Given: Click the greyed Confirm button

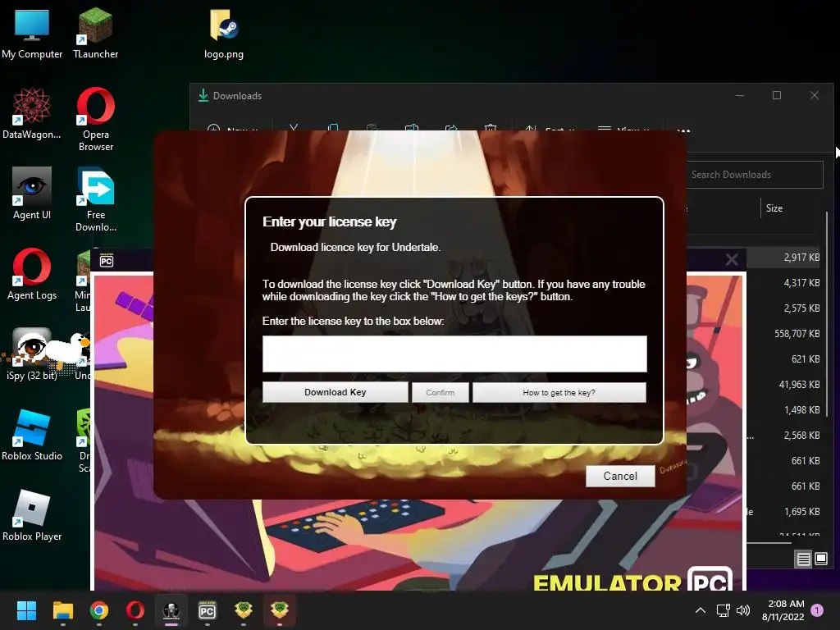Looking at the screenshot, I should 441,392.
